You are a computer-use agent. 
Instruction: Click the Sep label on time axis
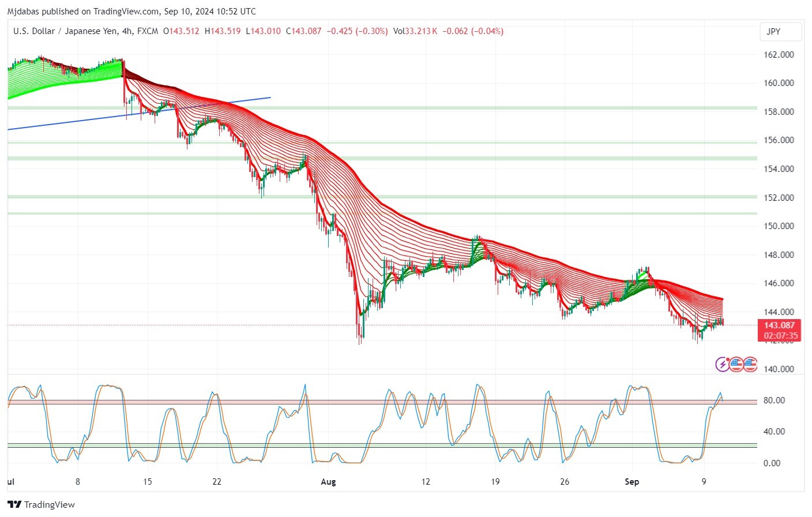tap(631, 481)
